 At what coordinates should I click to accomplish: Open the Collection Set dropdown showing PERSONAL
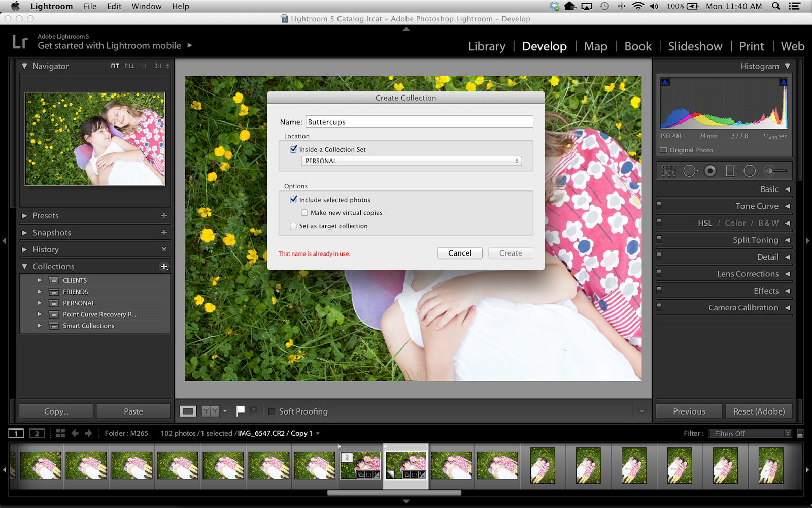pos(411,161)
